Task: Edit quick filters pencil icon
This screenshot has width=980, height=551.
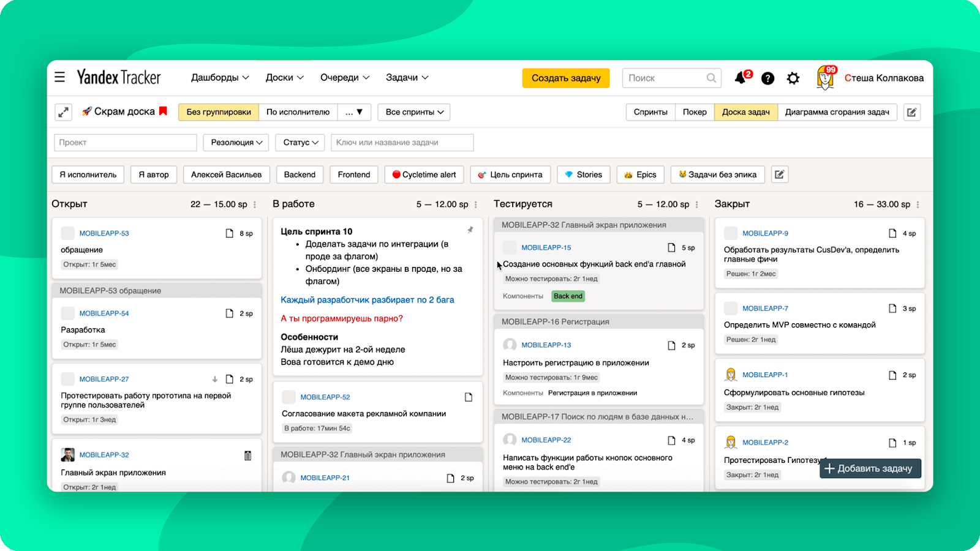Action: [780, 174]
